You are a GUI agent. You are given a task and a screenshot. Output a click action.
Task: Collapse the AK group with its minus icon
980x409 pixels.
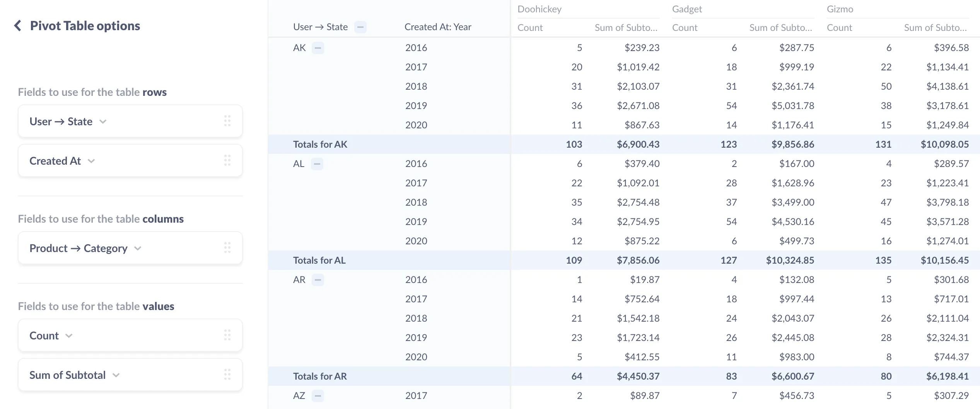pos(318,48)
